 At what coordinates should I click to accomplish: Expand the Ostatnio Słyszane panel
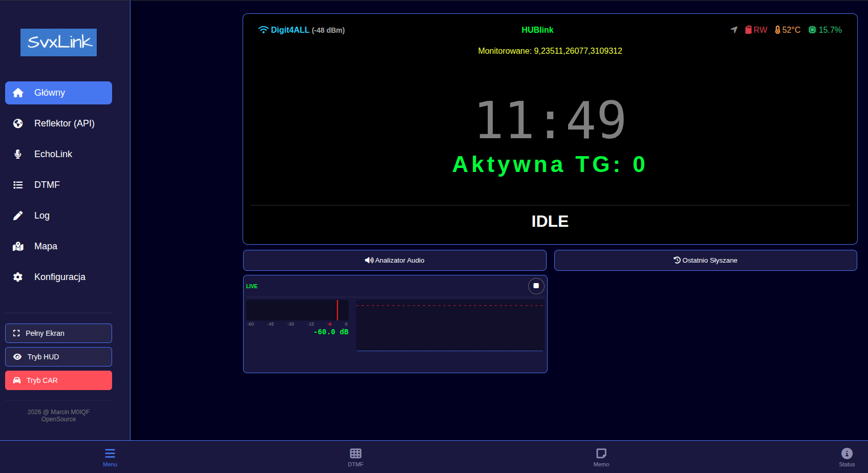[705, 260]
